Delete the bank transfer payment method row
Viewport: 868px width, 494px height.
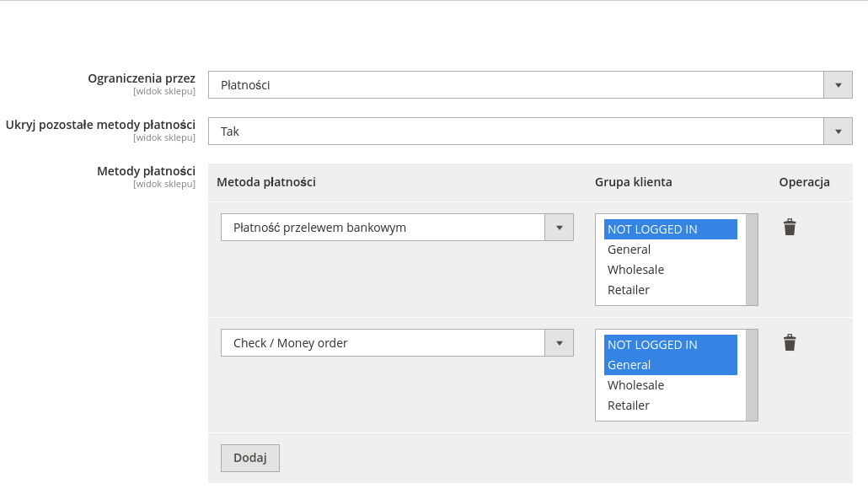pos(789,228)
